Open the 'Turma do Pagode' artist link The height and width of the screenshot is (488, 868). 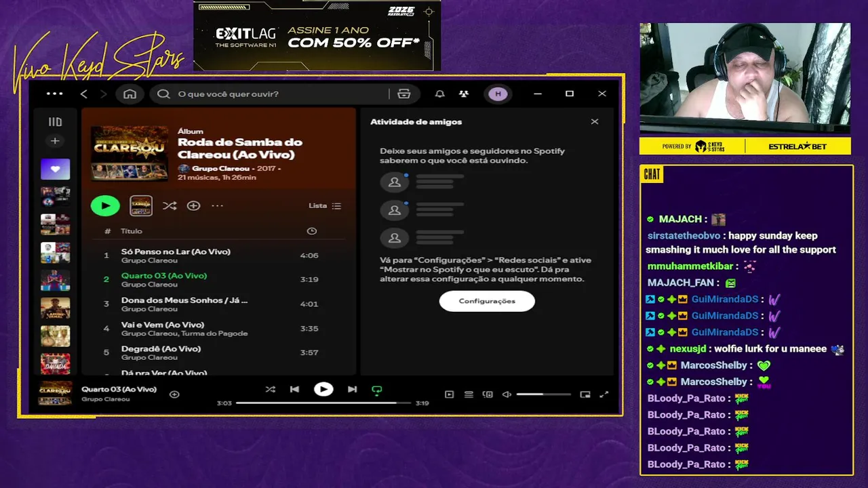[x=216, y=333]
